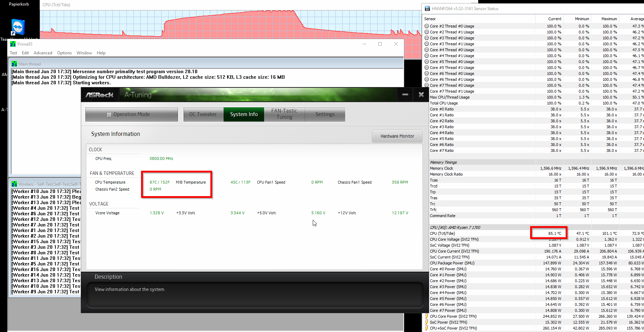Click the lightning icon beside SoC Power
This screenshot has height=332, width=644.
(x=427, y=322)
